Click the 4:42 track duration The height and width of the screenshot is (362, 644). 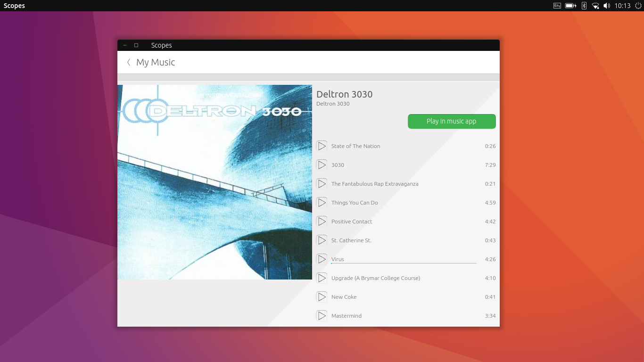pos(490,222)
